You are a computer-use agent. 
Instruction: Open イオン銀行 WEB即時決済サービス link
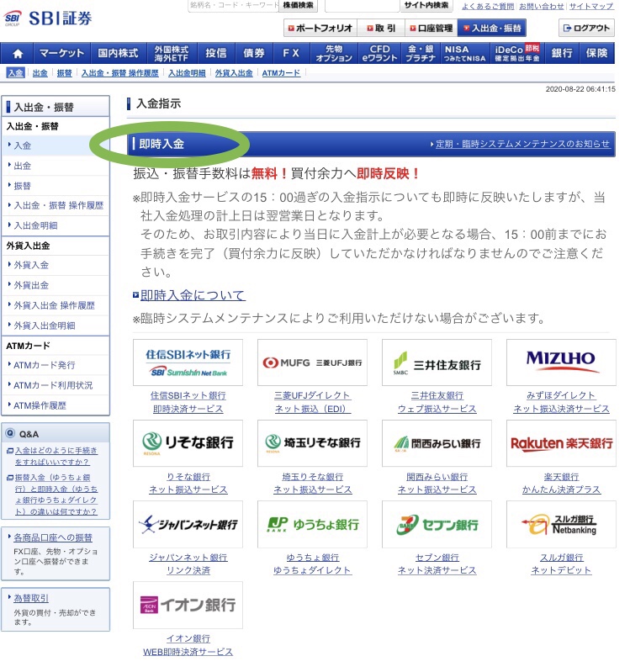pyautogui.click(x=188, y=645)
